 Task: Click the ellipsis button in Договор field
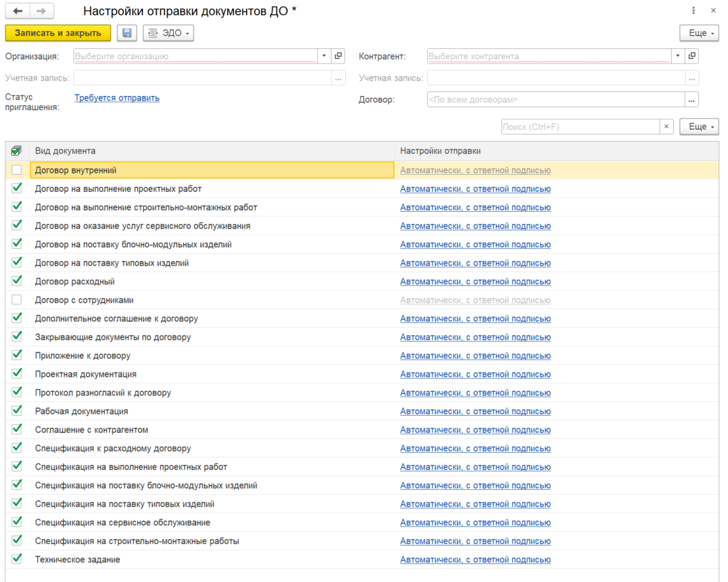[x=692, y=99]
